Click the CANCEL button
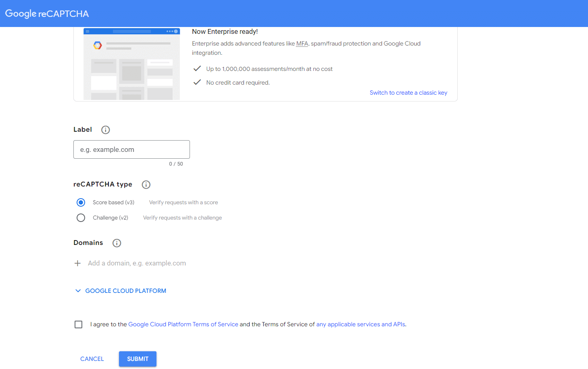The height and width of the screenshot is (369, 588). 92,359
